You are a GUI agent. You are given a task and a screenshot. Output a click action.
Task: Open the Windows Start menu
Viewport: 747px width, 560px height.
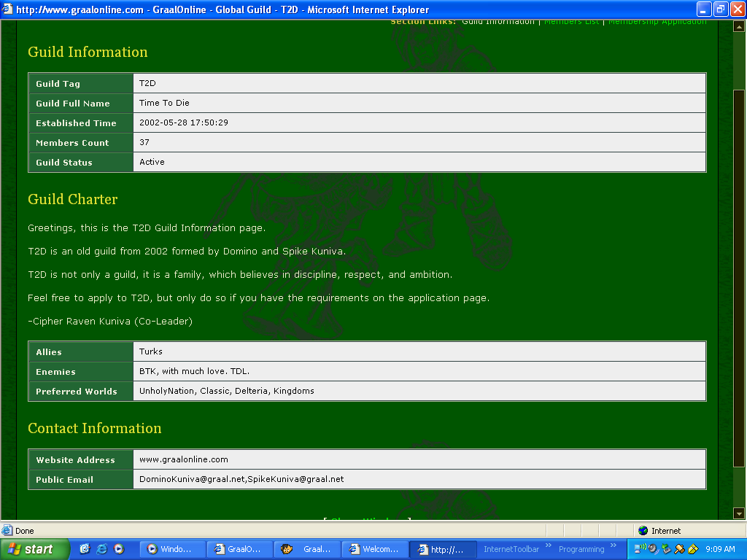(x=35, y=549)
